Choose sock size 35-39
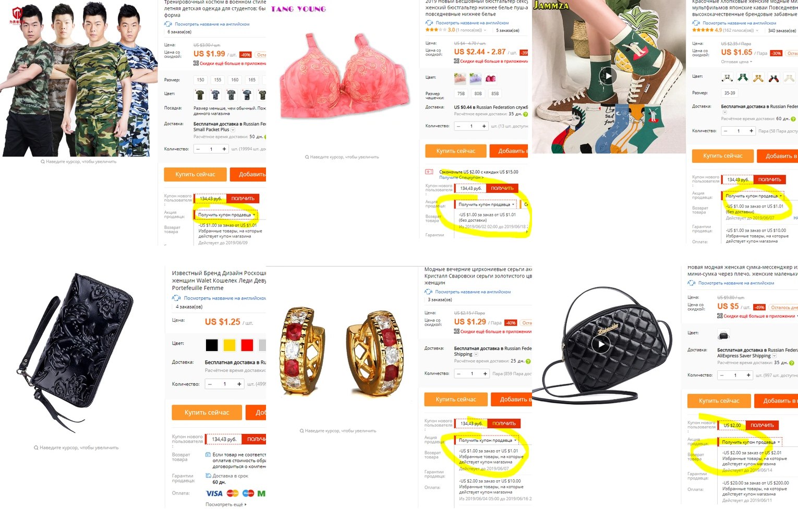The height and width of the screenshot is (532, 798). (x=730, y=93)
